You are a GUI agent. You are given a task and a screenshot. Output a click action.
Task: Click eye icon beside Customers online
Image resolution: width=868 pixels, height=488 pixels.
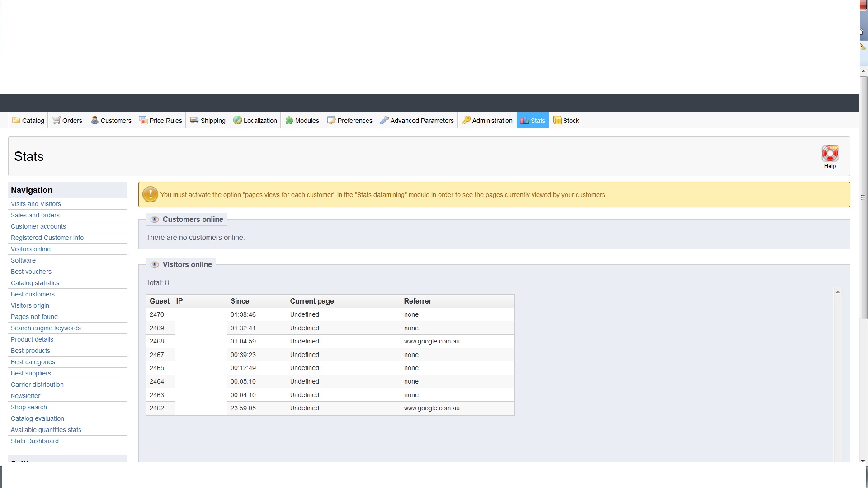[155, 220]
